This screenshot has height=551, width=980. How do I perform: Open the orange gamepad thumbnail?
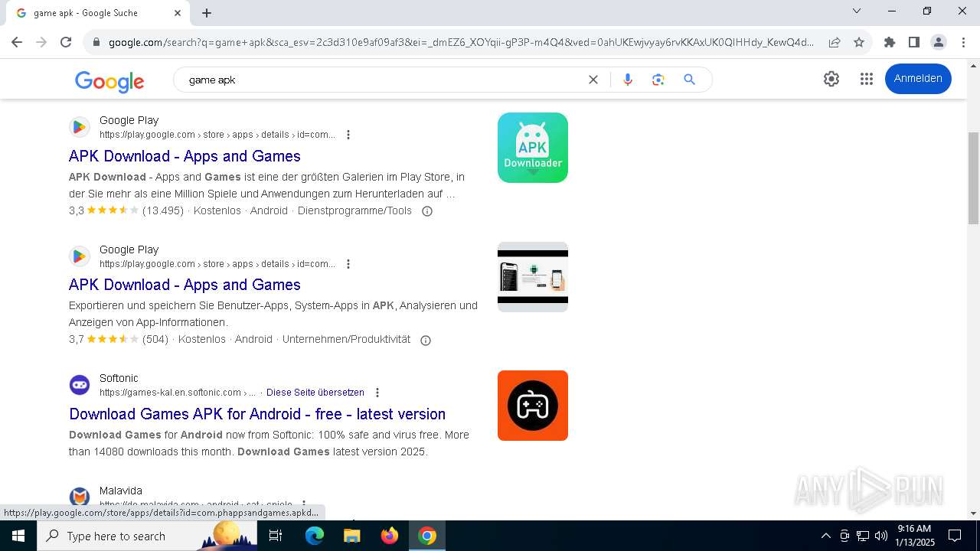click(533, 406)
